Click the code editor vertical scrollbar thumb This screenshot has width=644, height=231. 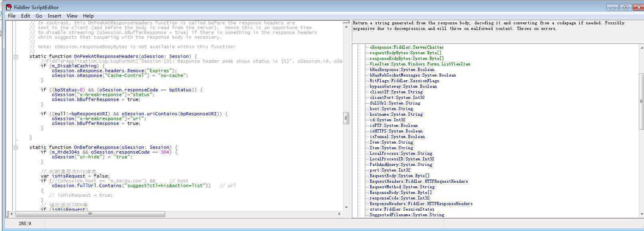click(346, 118)
